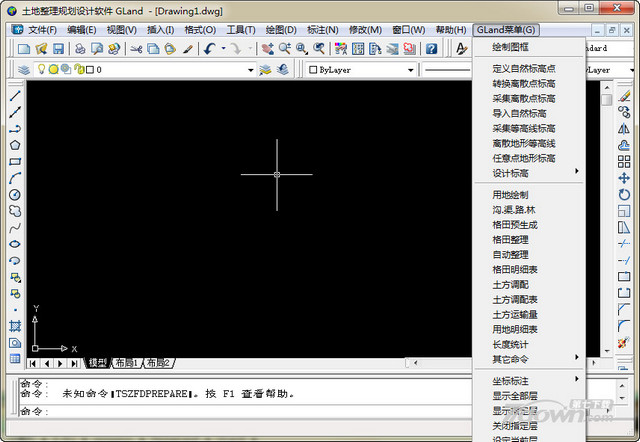Switch to the 布局2 tab
The height and width of the screenshot is (442, 640).
coord(158,363)
